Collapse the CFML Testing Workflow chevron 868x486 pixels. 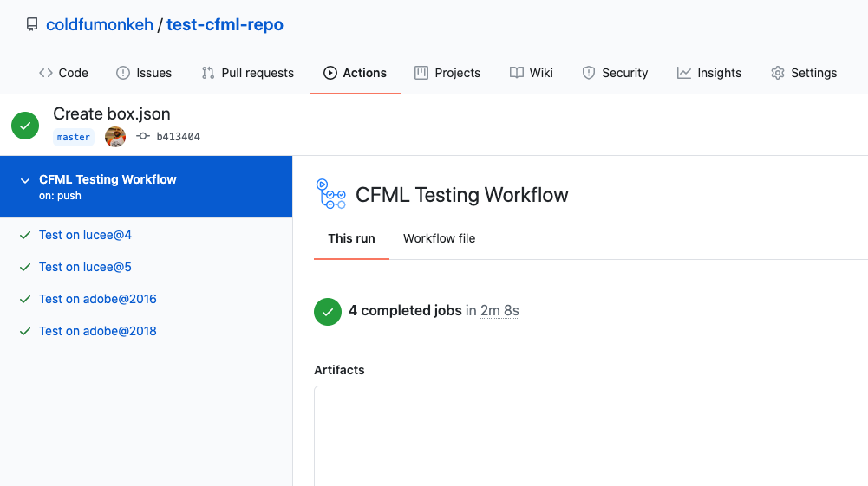25,180
